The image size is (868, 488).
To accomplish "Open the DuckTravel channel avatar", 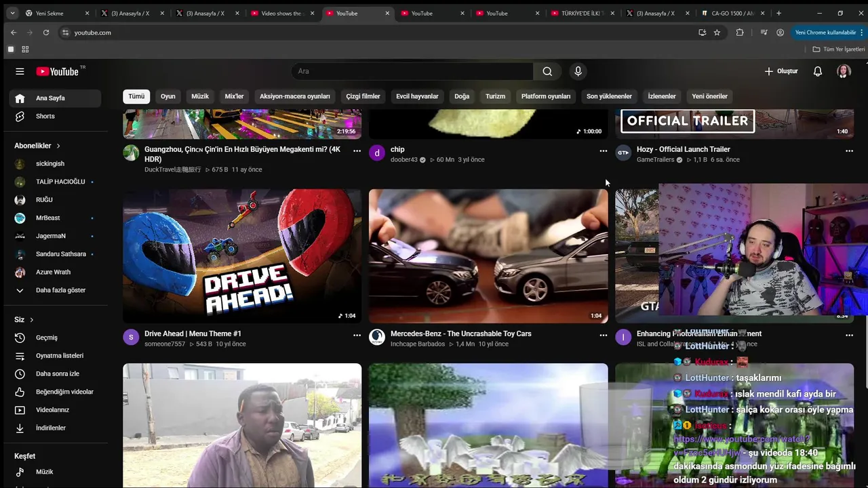I will tap(131, 152).
